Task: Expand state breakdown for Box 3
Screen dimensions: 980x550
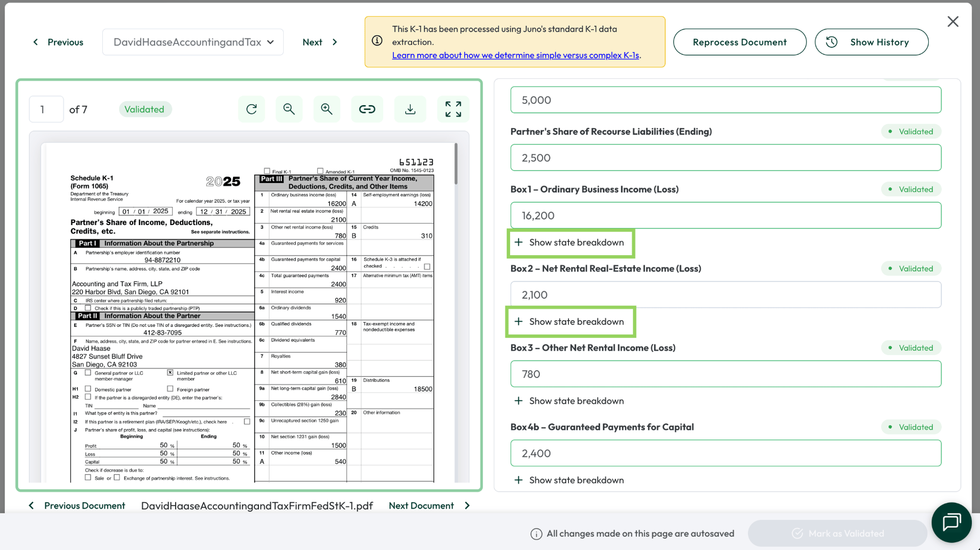Action: [569, 401]
